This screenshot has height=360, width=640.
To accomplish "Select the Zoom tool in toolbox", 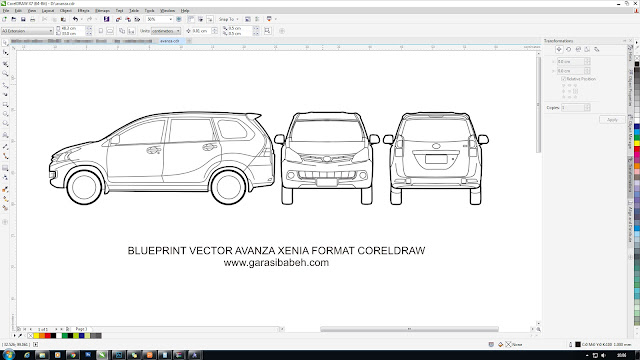I will point(5,74).
